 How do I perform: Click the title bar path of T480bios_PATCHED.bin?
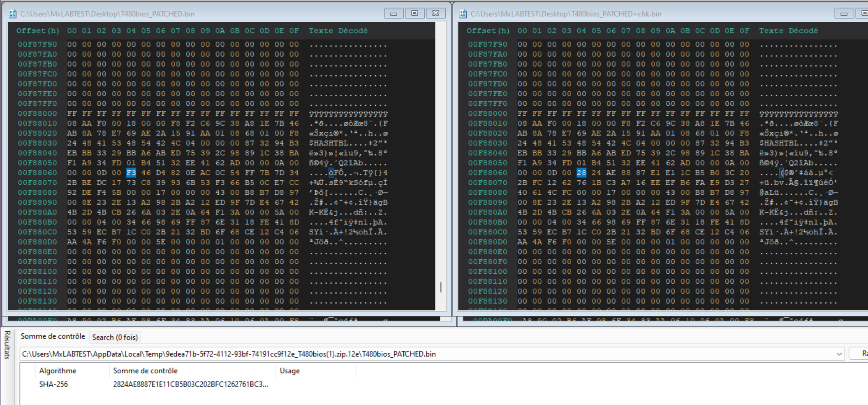click(x=108, y=14)
